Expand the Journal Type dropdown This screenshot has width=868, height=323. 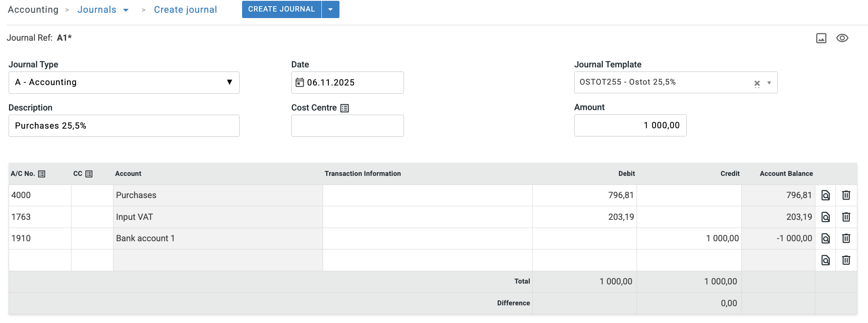(229, 82)
